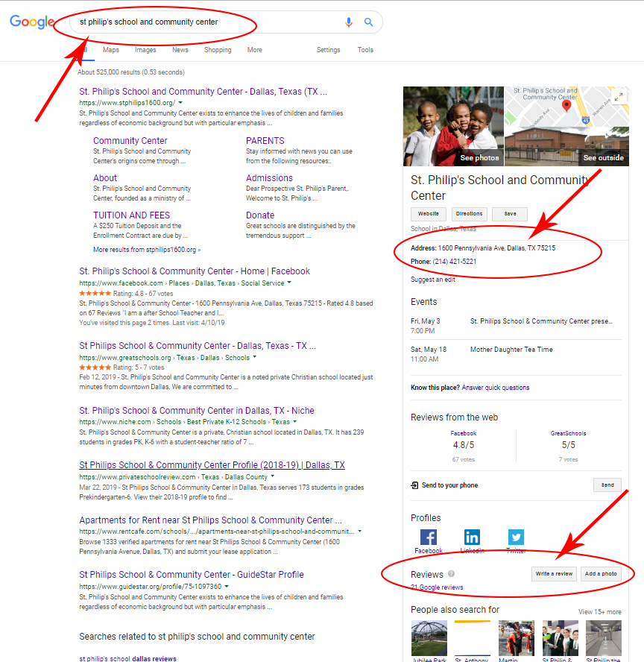
Task: Open the TUITION AND FEES sitelink
Action: [131, 215]
